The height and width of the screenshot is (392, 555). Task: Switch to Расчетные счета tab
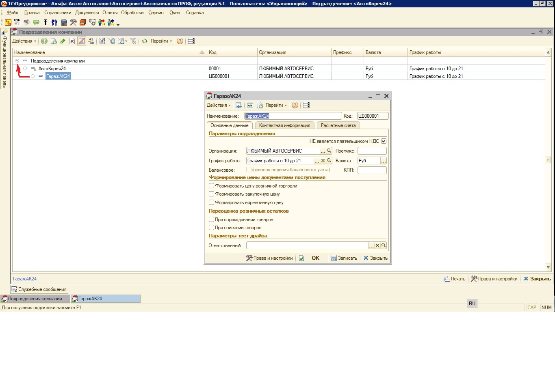338,125
